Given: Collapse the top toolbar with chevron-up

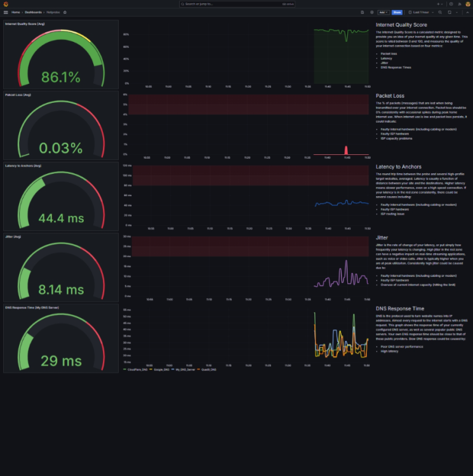Looking at the screenshot, I should [467, 12].
